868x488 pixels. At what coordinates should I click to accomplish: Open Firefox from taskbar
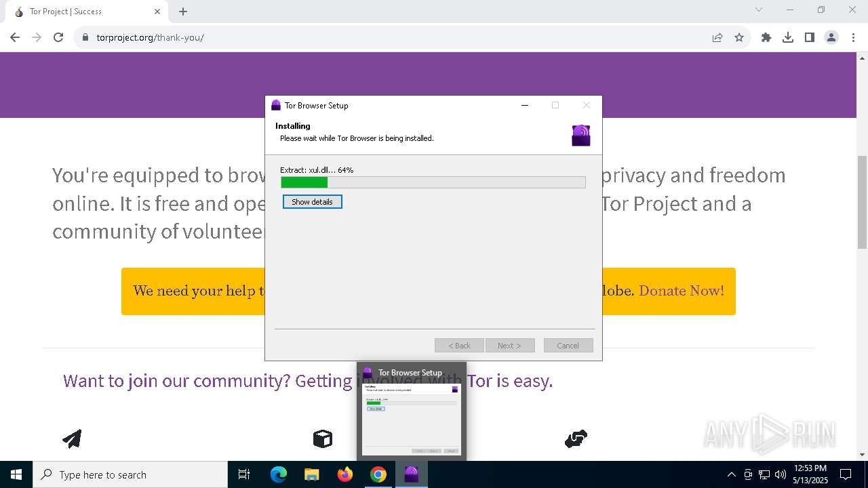click(x=345, y=474)
